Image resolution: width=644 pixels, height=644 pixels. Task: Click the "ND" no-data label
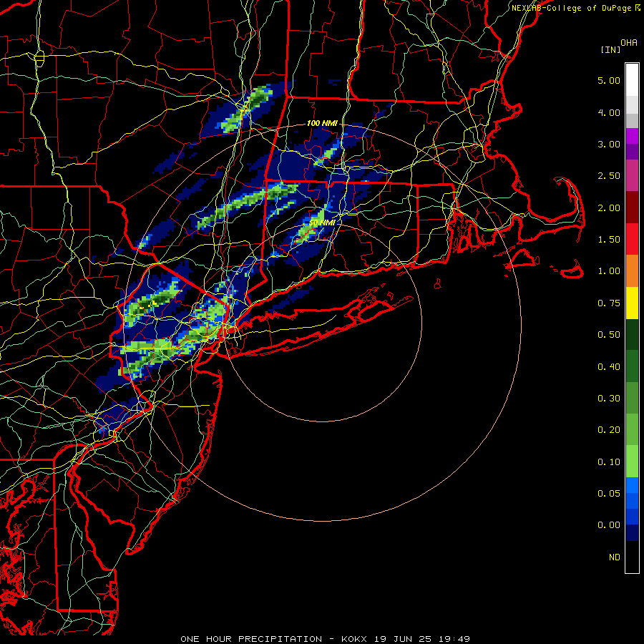click(x=615, y=557)
